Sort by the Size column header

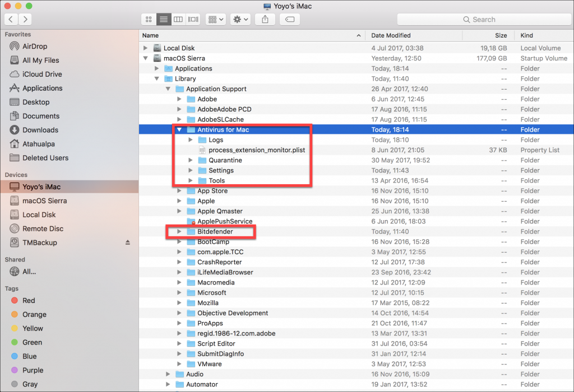click(488, 35)
